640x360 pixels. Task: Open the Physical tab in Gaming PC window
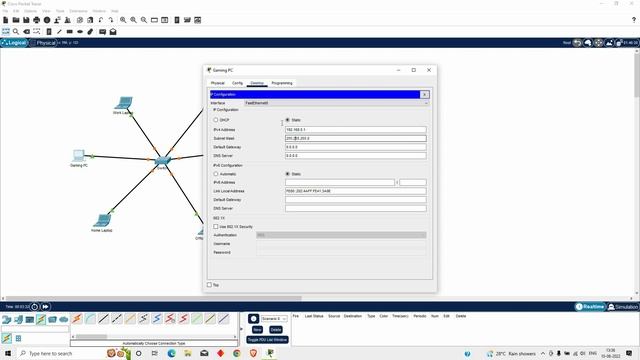click(218, 83)
